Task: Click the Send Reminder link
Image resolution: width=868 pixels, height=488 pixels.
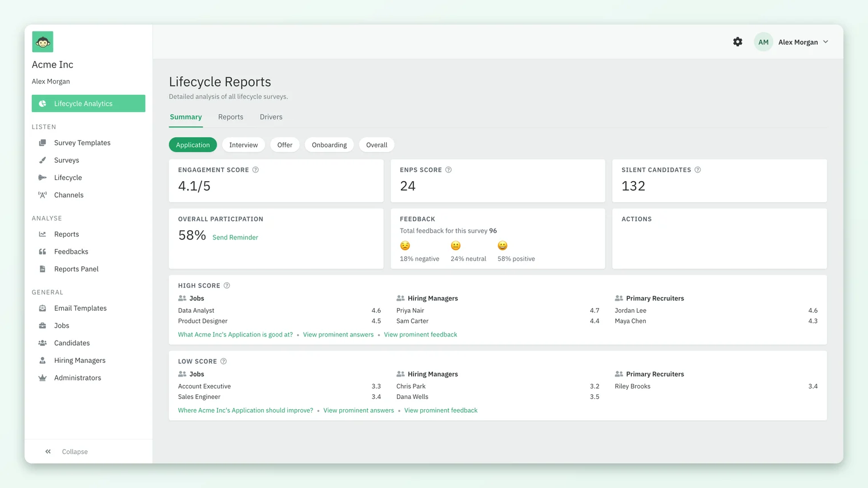Action: point(235,237)
